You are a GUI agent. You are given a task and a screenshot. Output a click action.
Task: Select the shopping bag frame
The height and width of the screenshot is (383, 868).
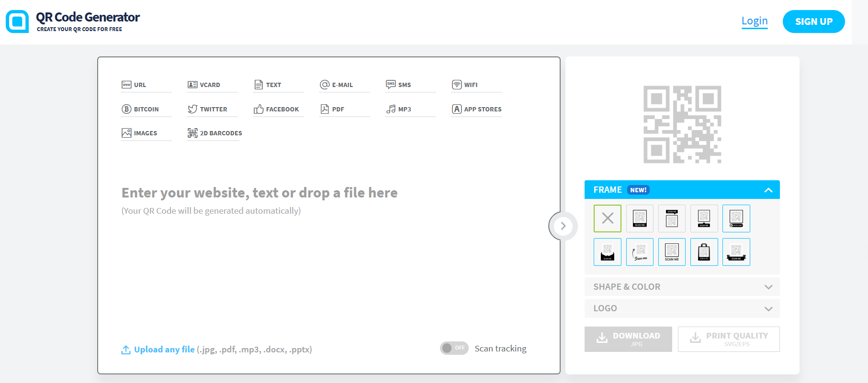point(704,252)
